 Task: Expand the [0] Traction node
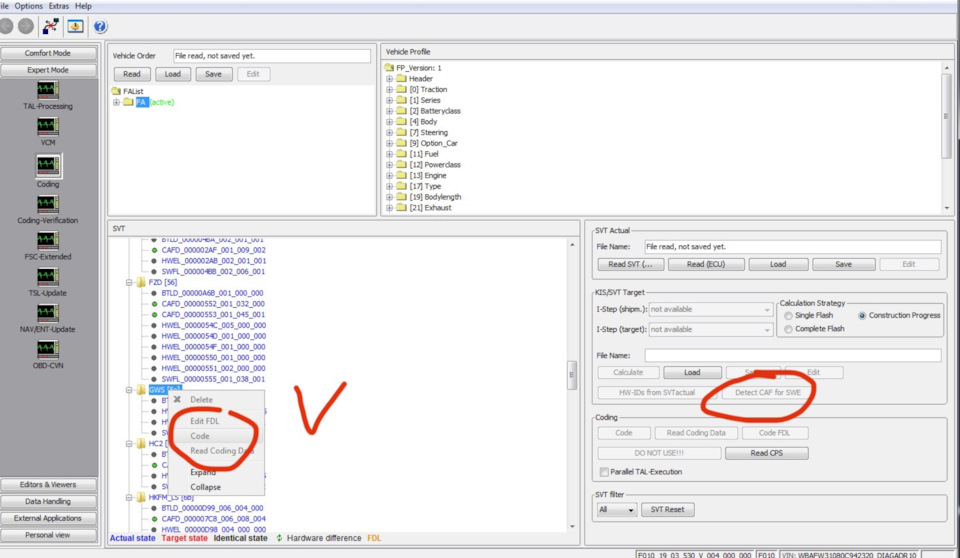tap(389, 89)
